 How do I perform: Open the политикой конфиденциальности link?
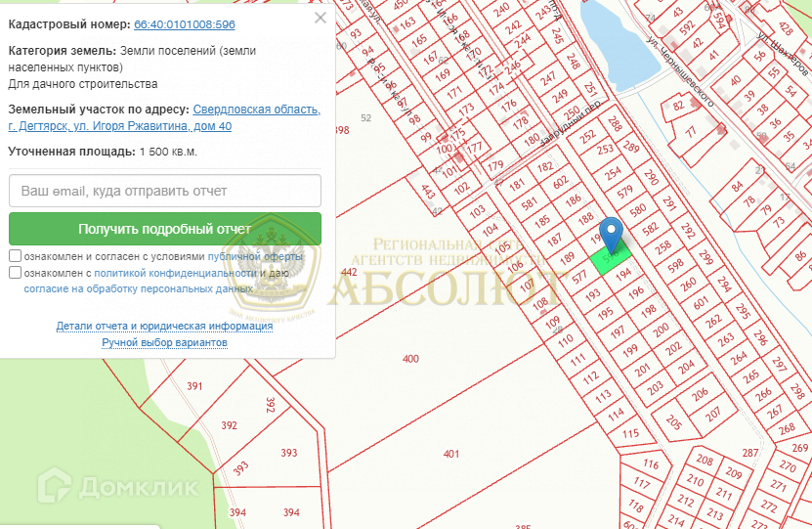coord(175,273)
